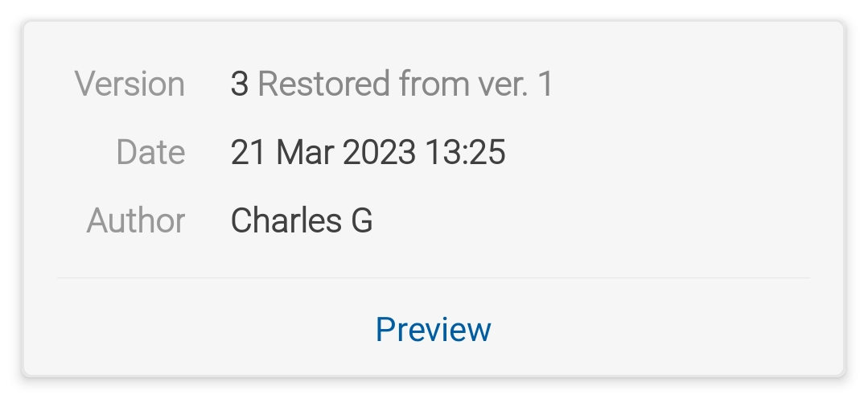This screenshot has height=403, width=868.
Task: Click the letter V of the Version label
Action: pos(84,84)
